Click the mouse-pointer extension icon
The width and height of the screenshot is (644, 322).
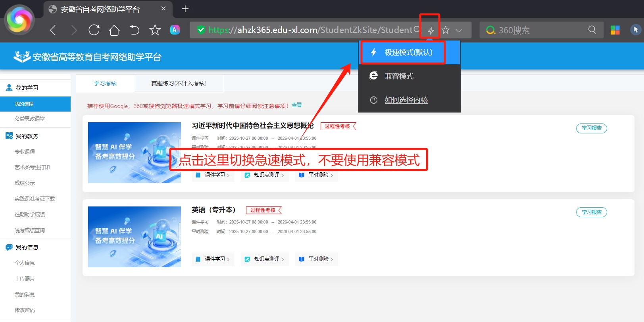click(636, 30)
